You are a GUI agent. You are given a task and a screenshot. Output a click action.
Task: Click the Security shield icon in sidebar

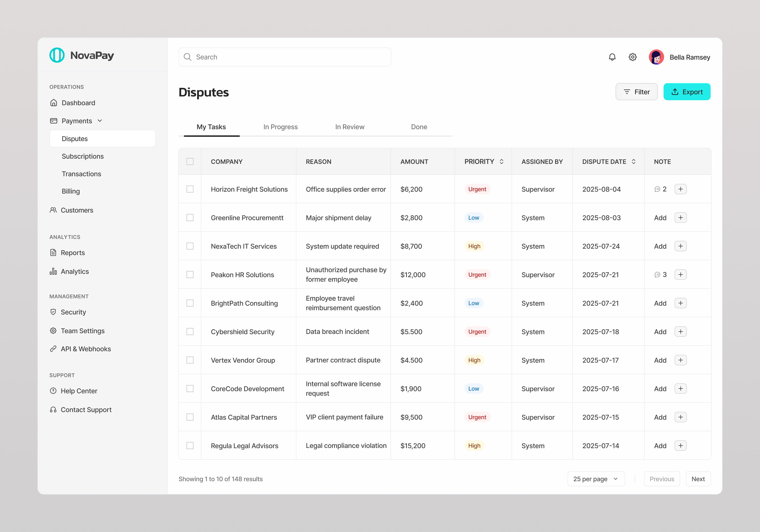53,312
